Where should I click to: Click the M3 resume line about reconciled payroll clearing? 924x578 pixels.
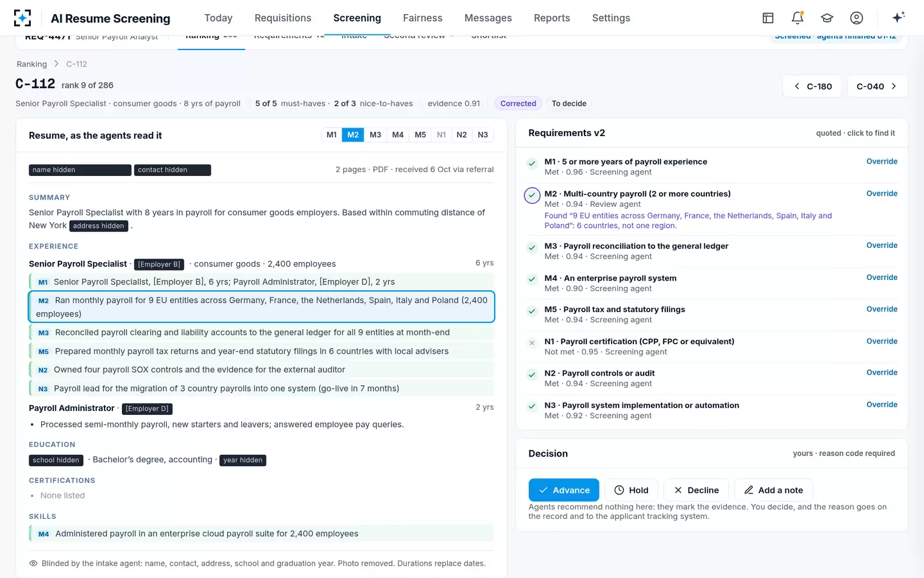tap(262, 333)
